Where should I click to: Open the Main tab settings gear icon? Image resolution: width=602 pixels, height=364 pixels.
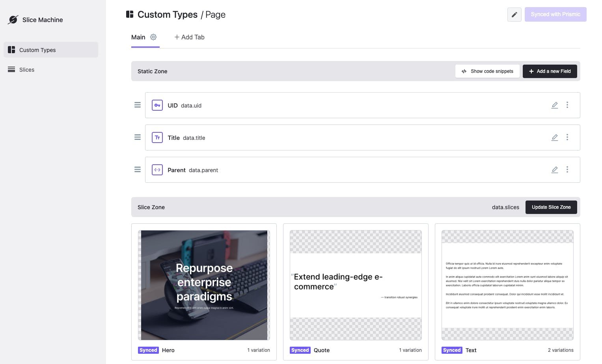(153, 37)
